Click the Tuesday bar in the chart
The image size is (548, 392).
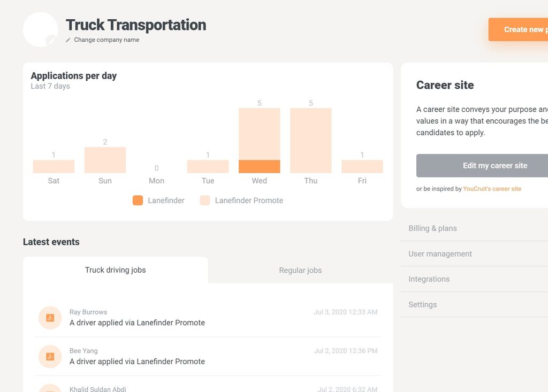pyautogui.click(x=208, y=166)
